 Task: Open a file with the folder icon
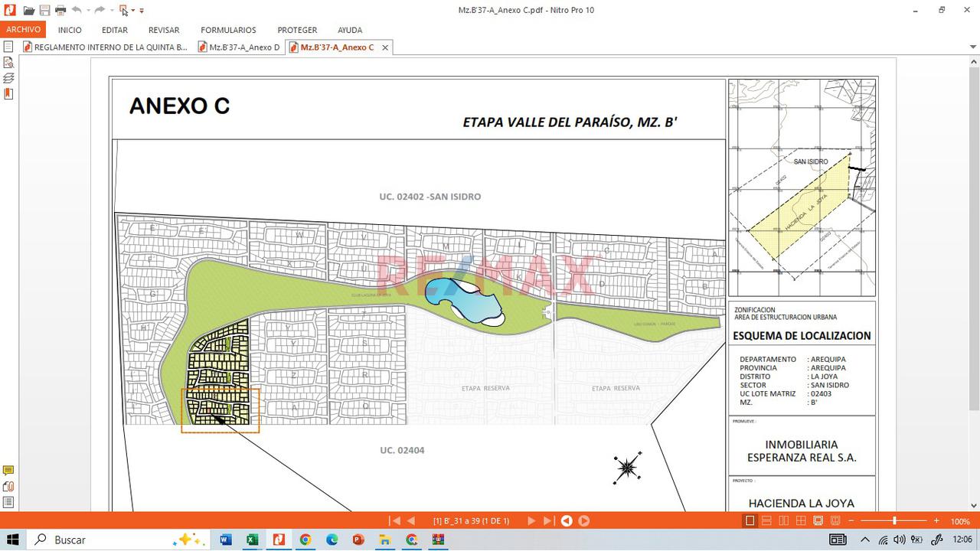point(28,10)
